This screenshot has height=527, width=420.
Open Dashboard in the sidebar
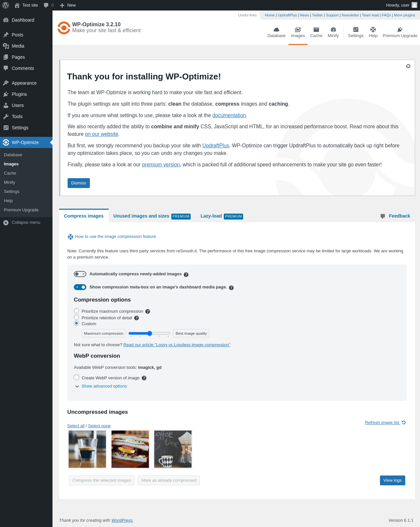(x=26, y=20)
